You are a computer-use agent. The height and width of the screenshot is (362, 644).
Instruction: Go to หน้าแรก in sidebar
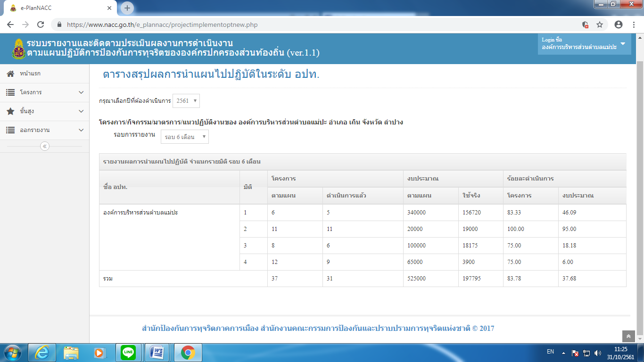(33, 74)
